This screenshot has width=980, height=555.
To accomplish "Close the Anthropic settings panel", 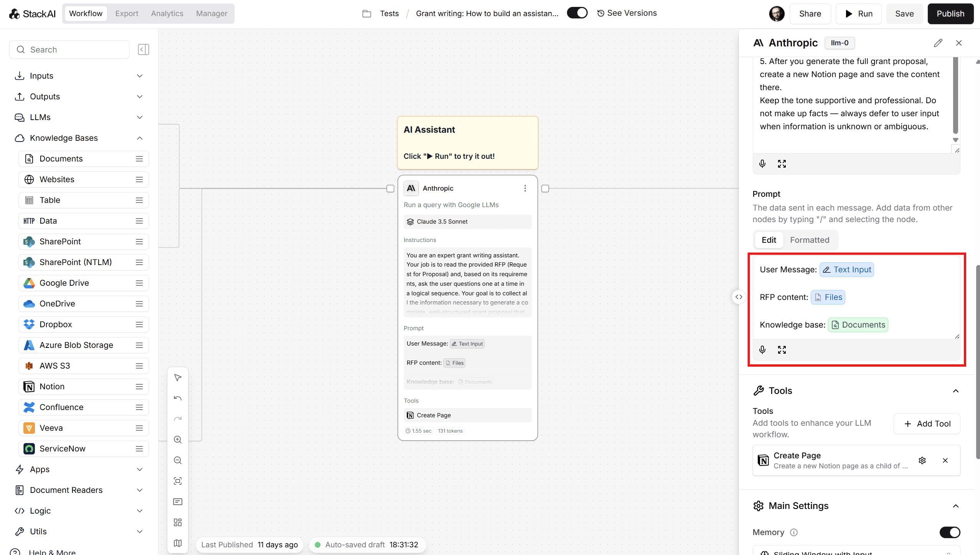I will point(959,43).
